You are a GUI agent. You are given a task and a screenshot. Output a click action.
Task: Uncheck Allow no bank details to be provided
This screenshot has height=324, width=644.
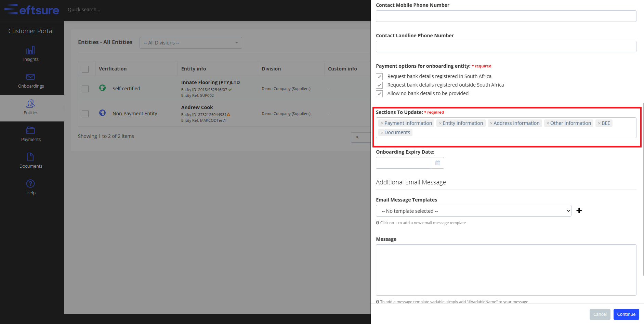point(379,93)
